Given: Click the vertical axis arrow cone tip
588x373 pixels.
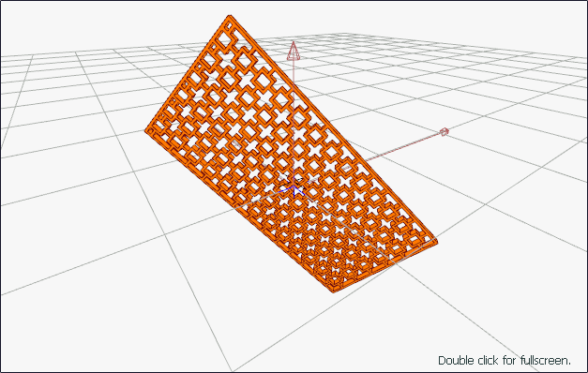Looking at the screenshot, I should 293,51.
